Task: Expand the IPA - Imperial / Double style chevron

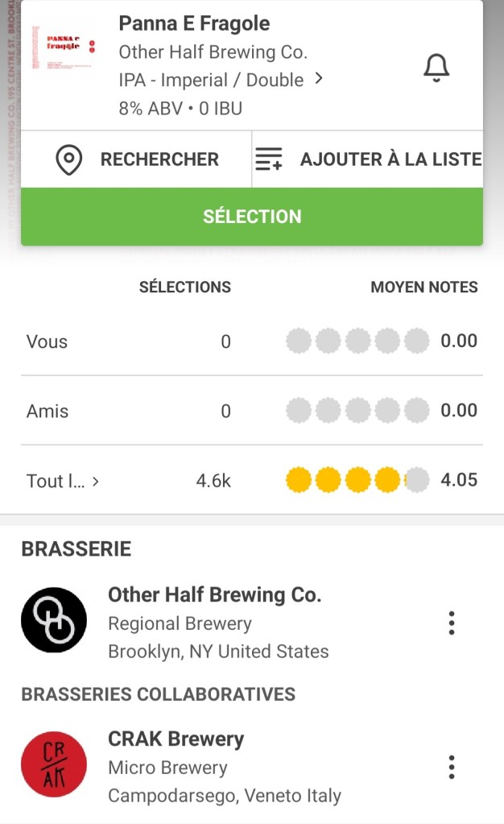Action: pyautogui.click(x=319, y=79)
